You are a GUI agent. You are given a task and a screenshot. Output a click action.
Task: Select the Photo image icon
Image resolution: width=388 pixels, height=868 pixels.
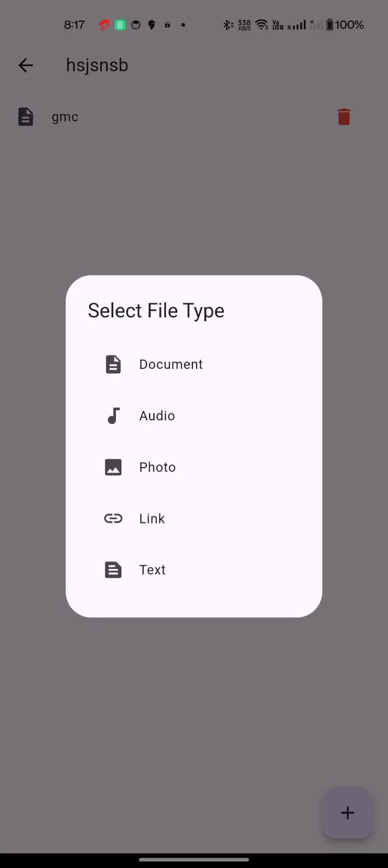[x=113, y=467]
